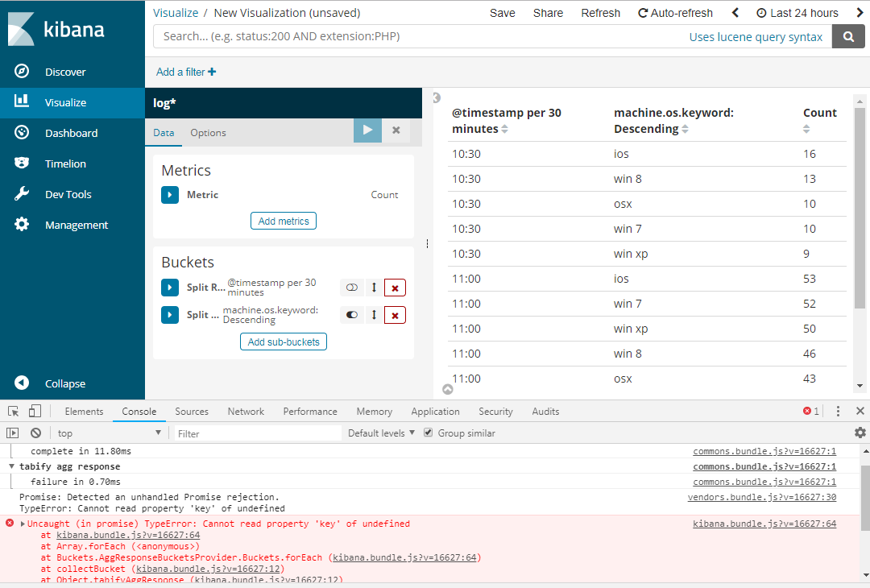Remove the machine.os.keyword bucket aggregation
This screenshot has height=588, width=870.
click(395, 315)
